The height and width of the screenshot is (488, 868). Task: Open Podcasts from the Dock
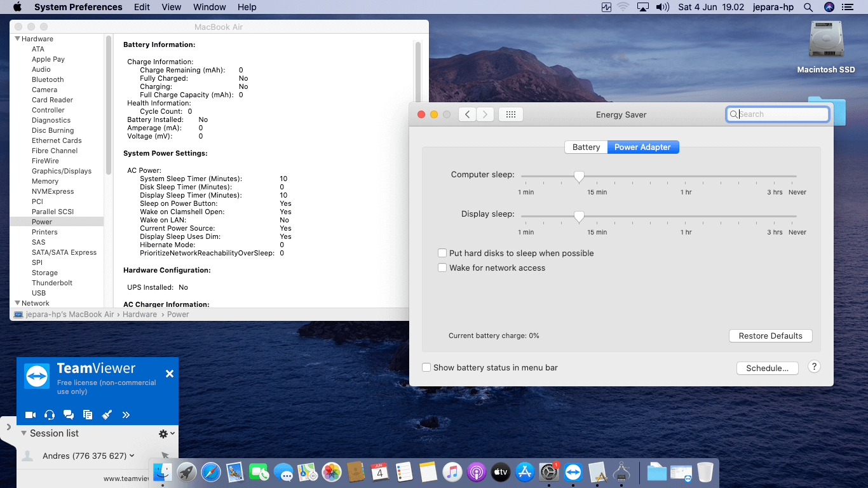coord(476,472)
